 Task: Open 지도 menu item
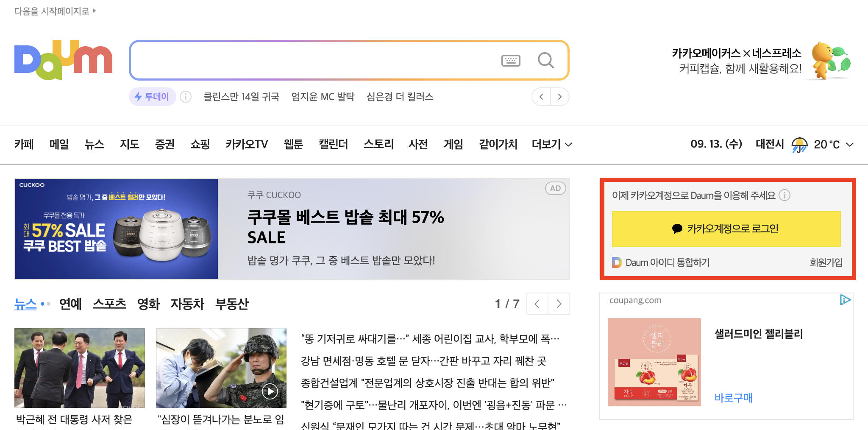130,145
